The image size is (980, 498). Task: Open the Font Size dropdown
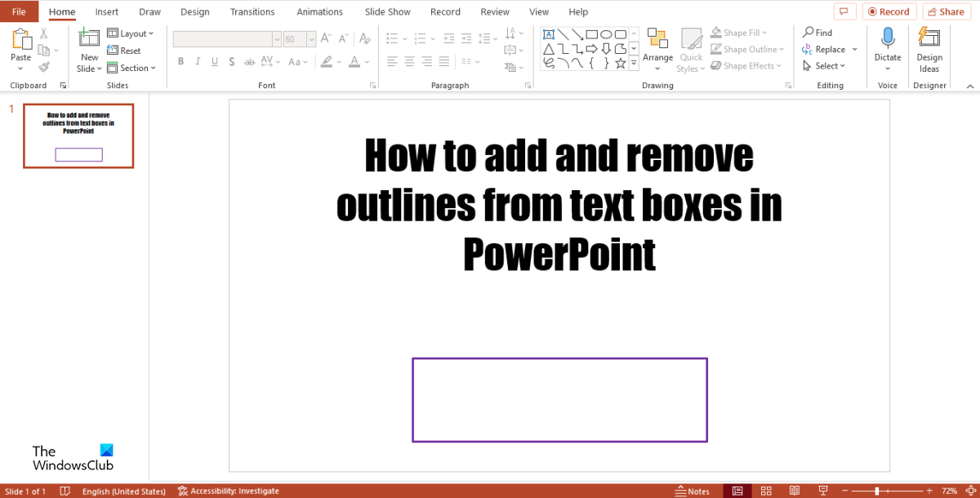point(310,38)
